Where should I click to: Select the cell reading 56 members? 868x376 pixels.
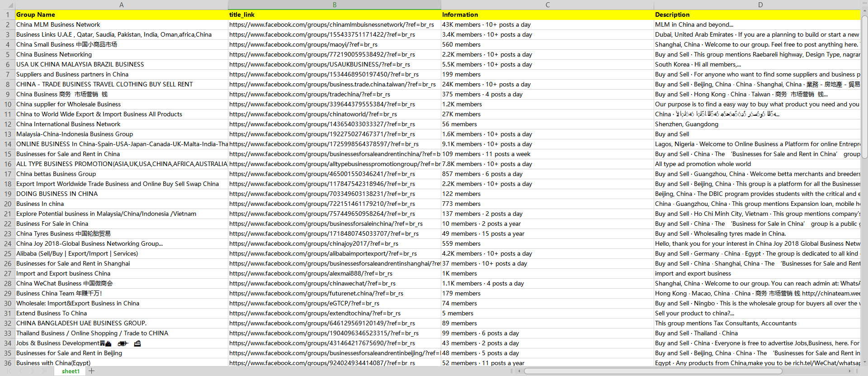click(547, 124)
